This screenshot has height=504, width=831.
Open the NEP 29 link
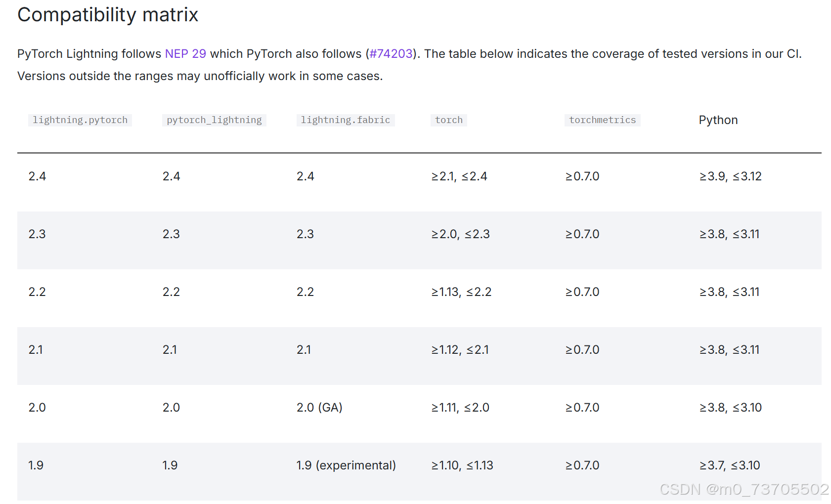(185, 54)
